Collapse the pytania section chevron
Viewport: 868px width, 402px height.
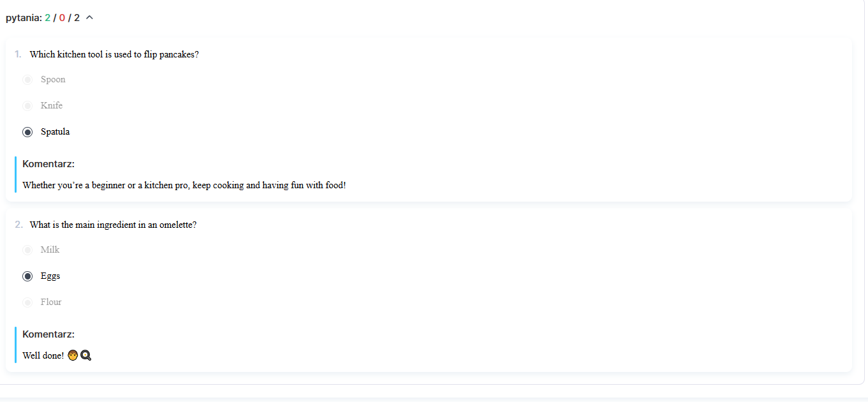pos(89,18)
